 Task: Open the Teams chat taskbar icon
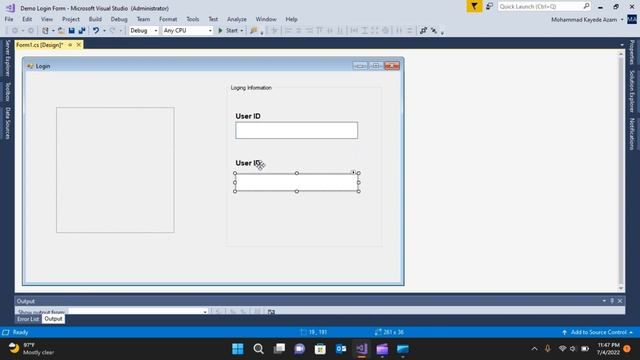(x=300, y=349)
